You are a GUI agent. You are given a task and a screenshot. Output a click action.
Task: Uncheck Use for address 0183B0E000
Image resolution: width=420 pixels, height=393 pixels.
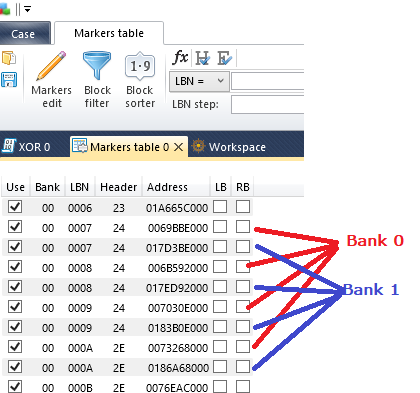[15, 327]
